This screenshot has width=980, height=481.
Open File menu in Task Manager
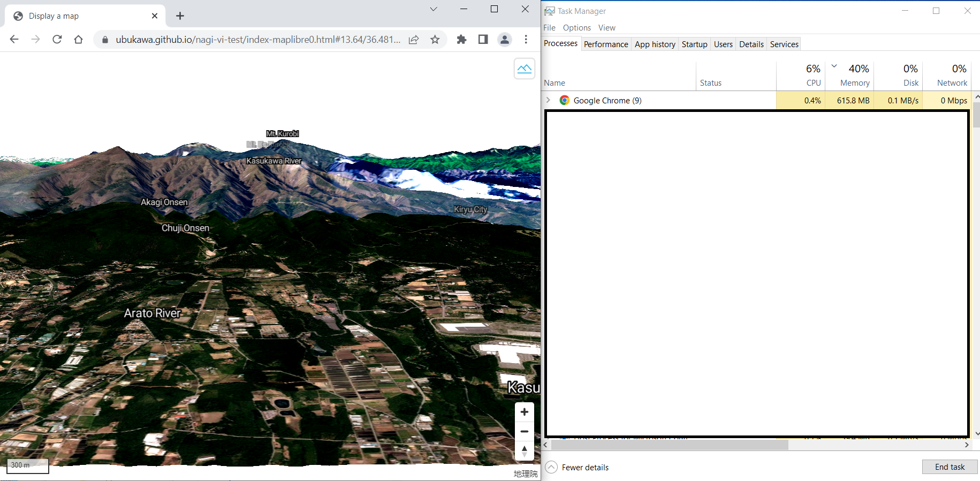pos(549,28)
